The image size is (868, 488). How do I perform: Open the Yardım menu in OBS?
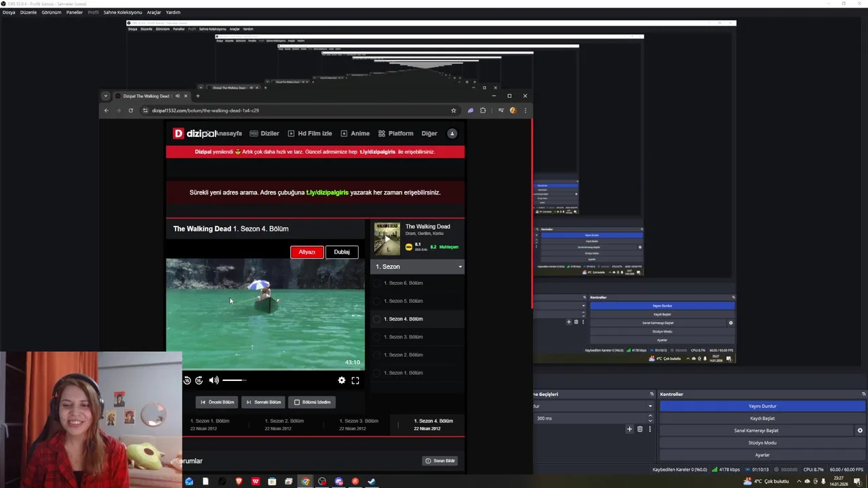(x=174, y=12)
